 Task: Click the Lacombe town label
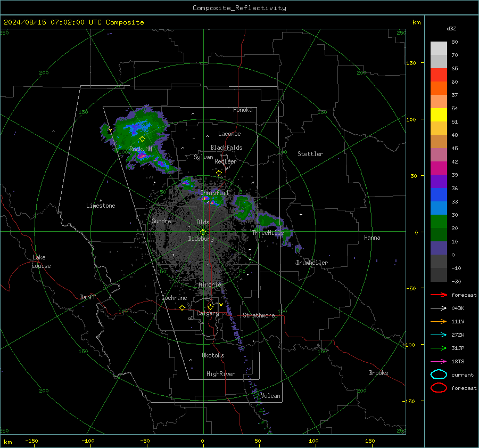click(229, 134)
